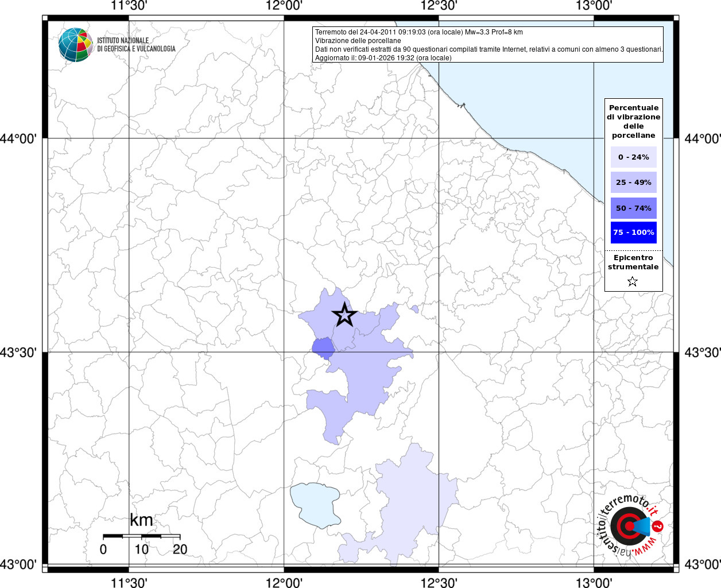
Task: Choose the 75 - 100% legend swatch
Action: pos(633,233)
